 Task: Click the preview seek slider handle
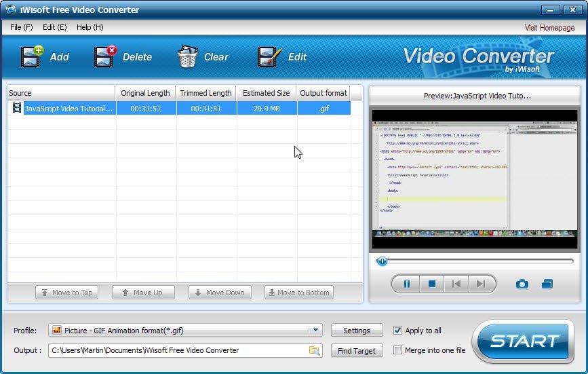[382, 261]
